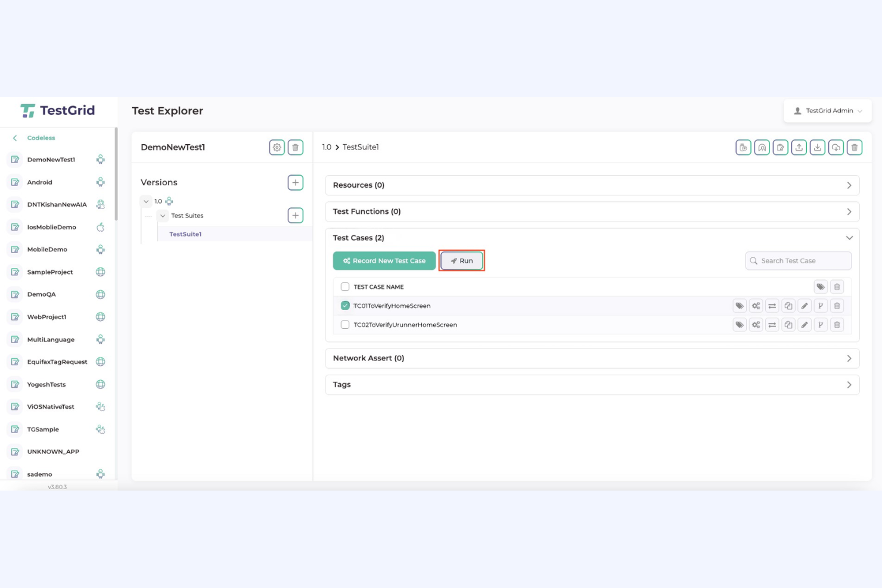The image size is (882, 588).
Task: Select the cloud download icon for TestSuite1
Action: point(836,147)
